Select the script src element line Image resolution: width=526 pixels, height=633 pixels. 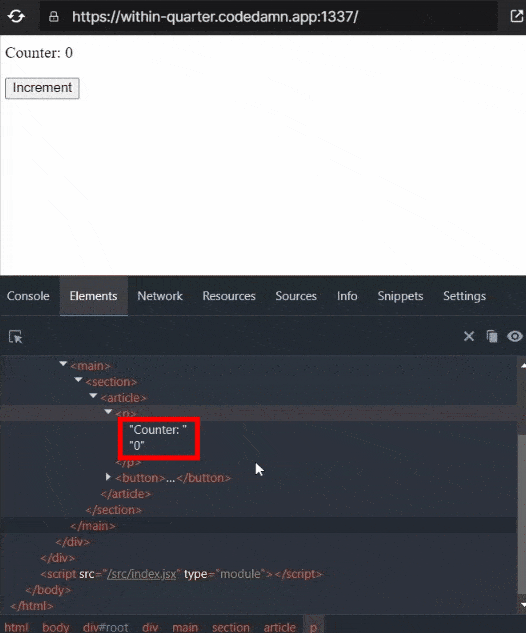[x=181, y=574]
